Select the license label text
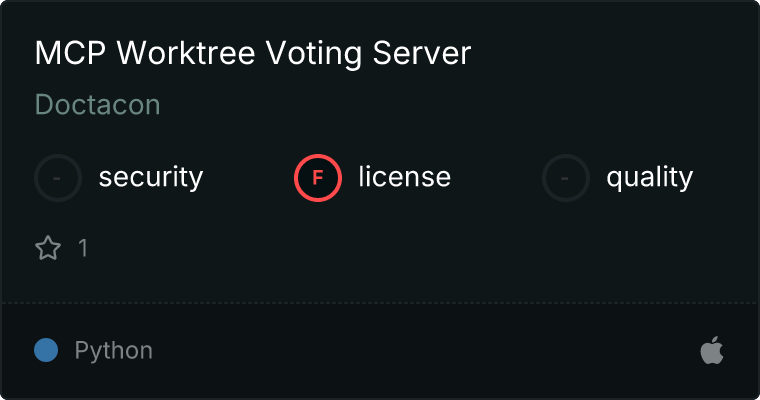Screen dimensions: 760x400 [x=404, y=178]
